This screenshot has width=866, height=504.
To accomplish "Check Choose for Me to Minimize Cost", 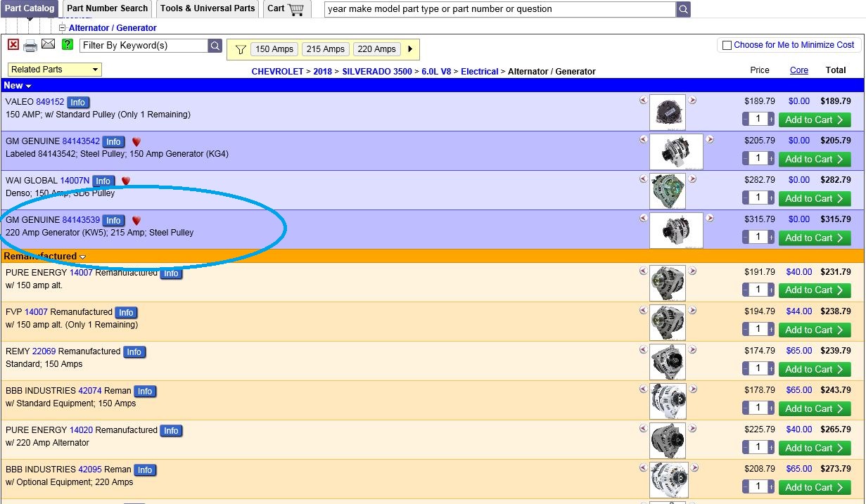I will 727,45.
